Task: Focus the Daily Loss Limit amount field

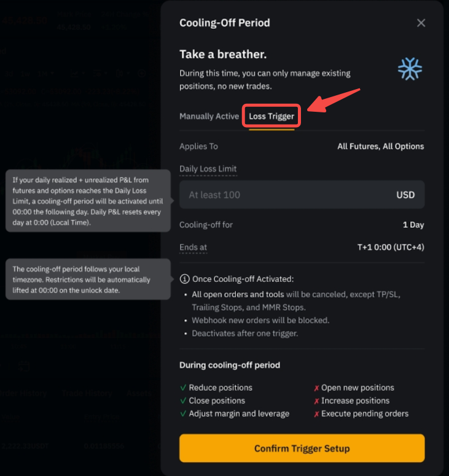Action: [283, 195]
